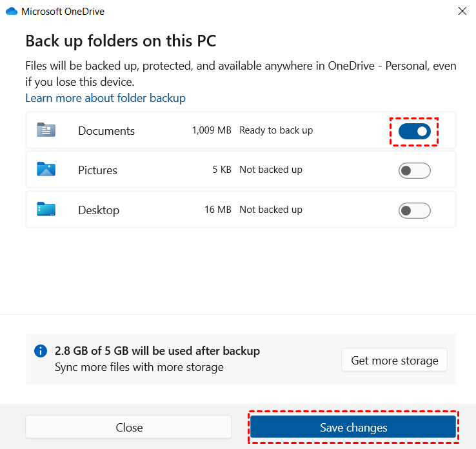Disable backup toggle for Documents

tap(414, 131)
